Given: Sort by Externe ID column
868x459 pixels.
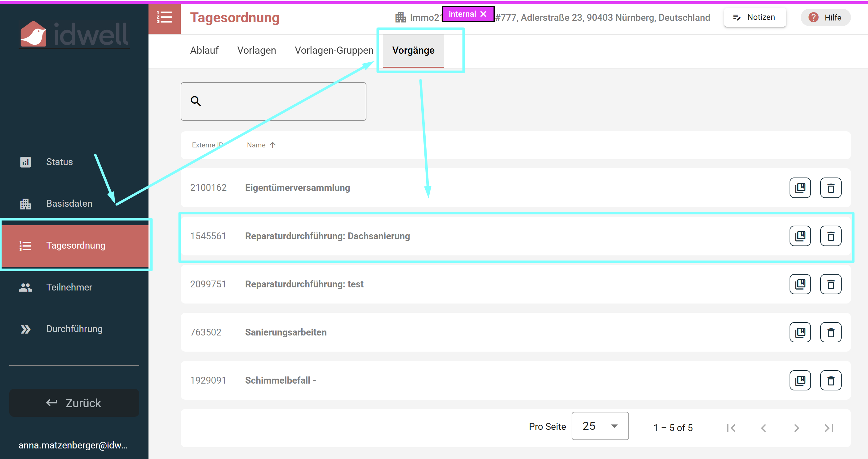Looking at the screenshot, I should (207, 145).
